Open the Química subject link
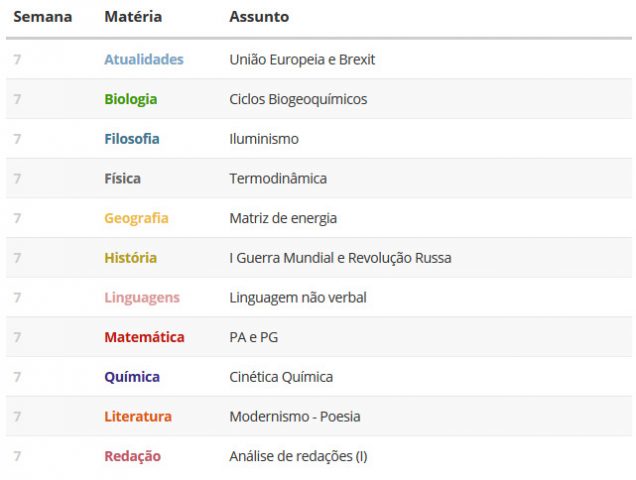Image resolution: width=636 pixels, height=480 pixels. (132, 377)
